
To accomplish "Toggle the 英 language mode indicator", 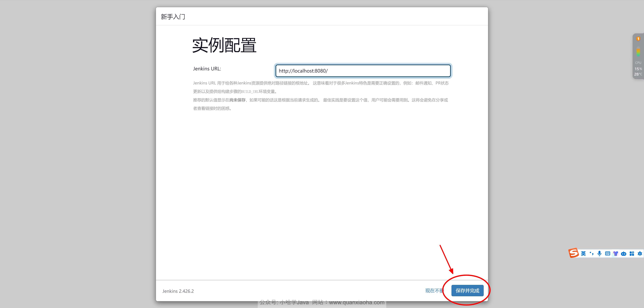I will coord(583,254).
